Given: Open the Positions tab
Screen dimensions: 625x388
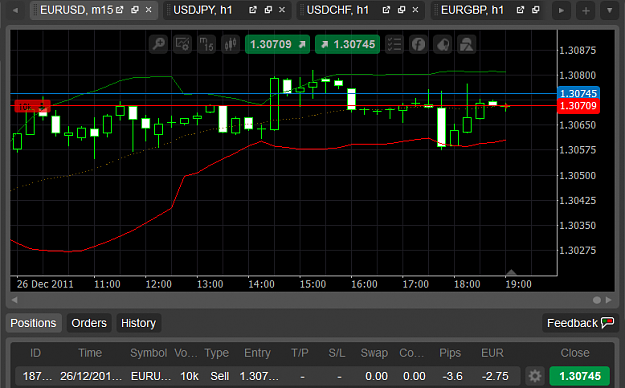Looking at the screenshot, I should coord(33,323).
